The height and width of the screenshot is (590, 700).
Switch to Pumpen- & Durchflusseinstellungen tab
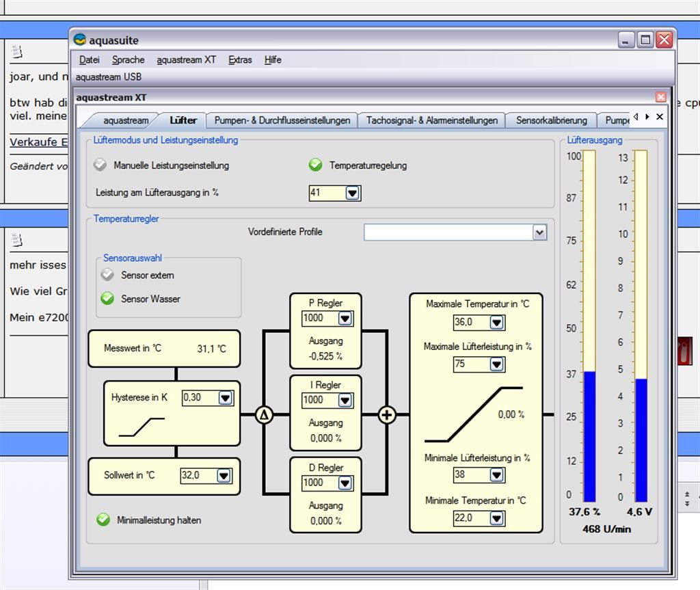(282, 120)
